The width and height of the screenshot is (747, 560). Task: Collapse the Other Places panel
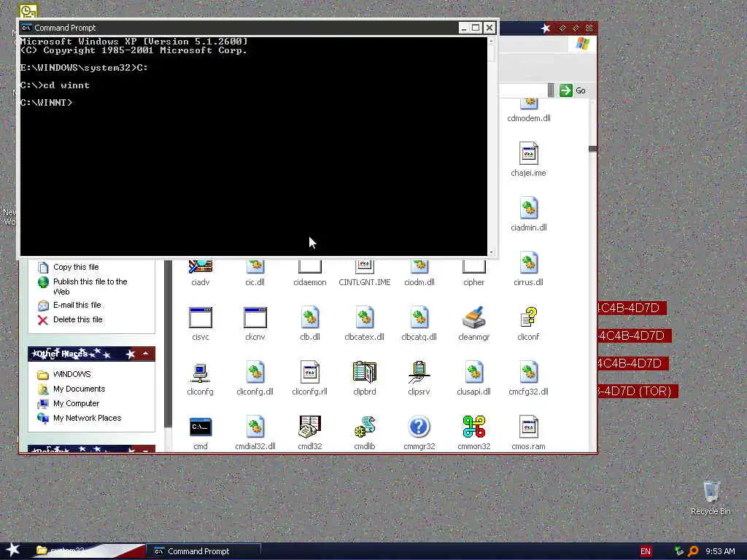[146, 354]
